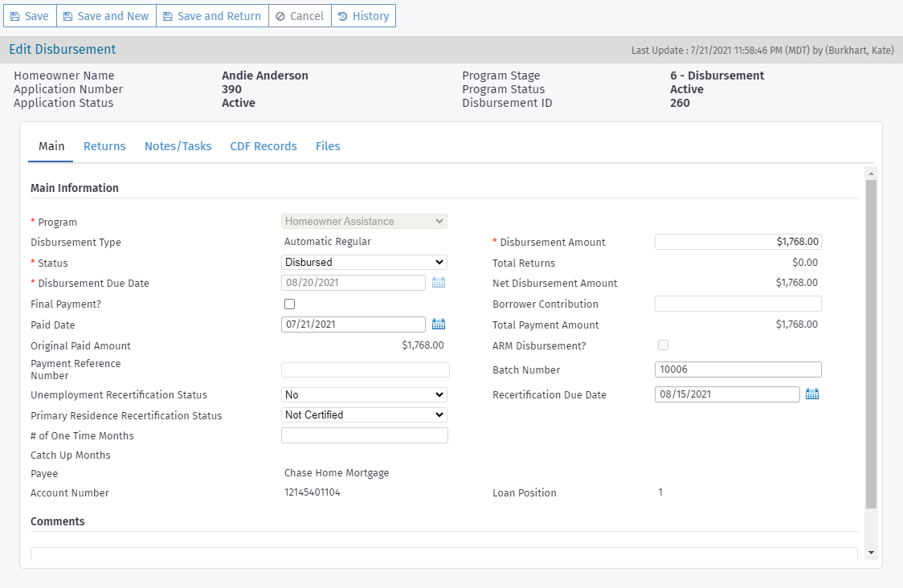The height and width of the screenshot is (588, 903).
Task: Expand the Primary Residence Recertification Status dropdown
Action: [x=364, y=414]
